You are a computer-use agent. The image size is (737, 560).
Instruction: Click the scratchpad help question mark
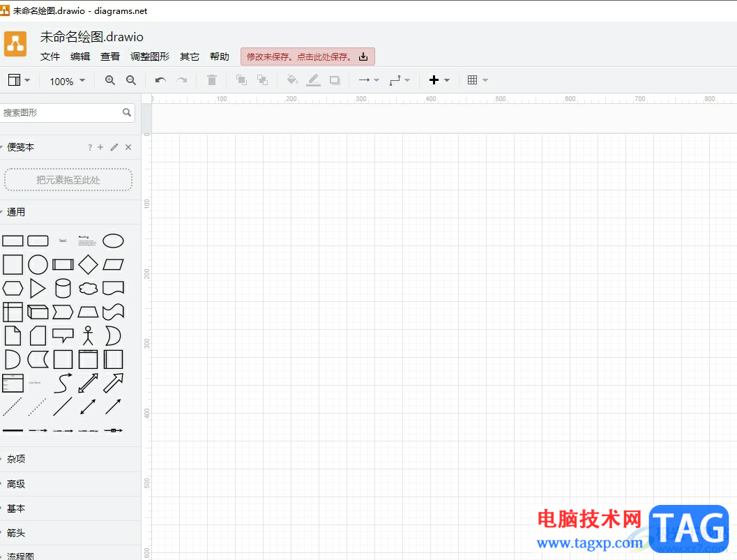coord(90,147)
